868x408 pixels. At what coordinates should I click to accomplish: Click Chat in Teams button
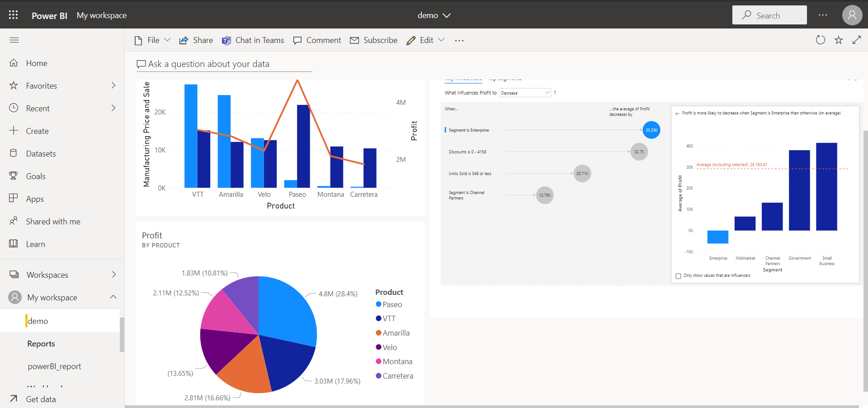tap(253, 40)
